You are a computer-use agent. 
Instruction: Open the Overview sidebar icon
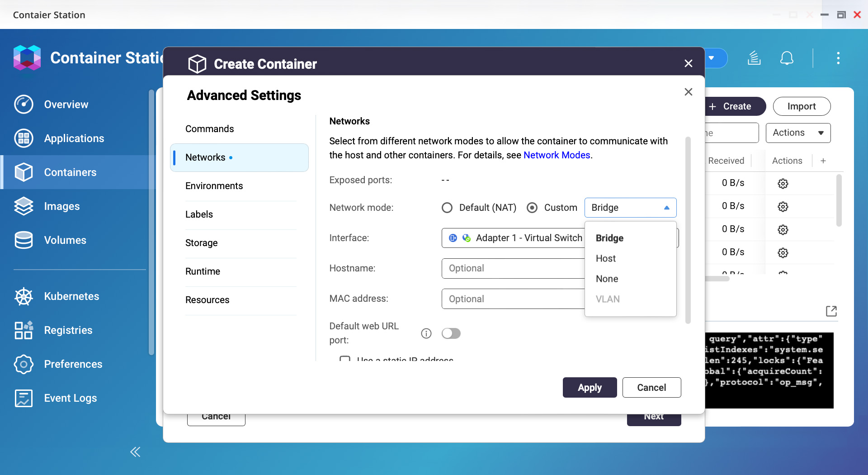24,104
